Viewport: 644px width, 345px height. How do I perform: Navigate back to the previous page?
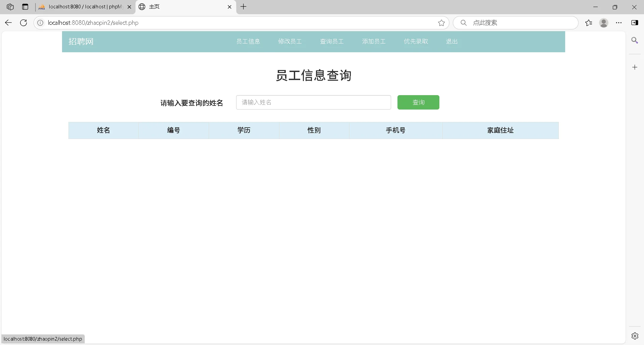click(x=8, y=22)
